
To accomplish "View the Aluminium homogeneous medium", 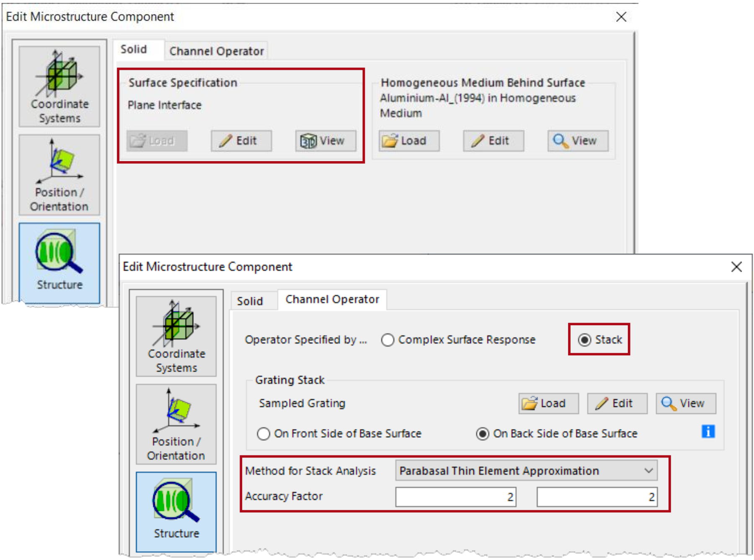I will click(x=578, y=141).
